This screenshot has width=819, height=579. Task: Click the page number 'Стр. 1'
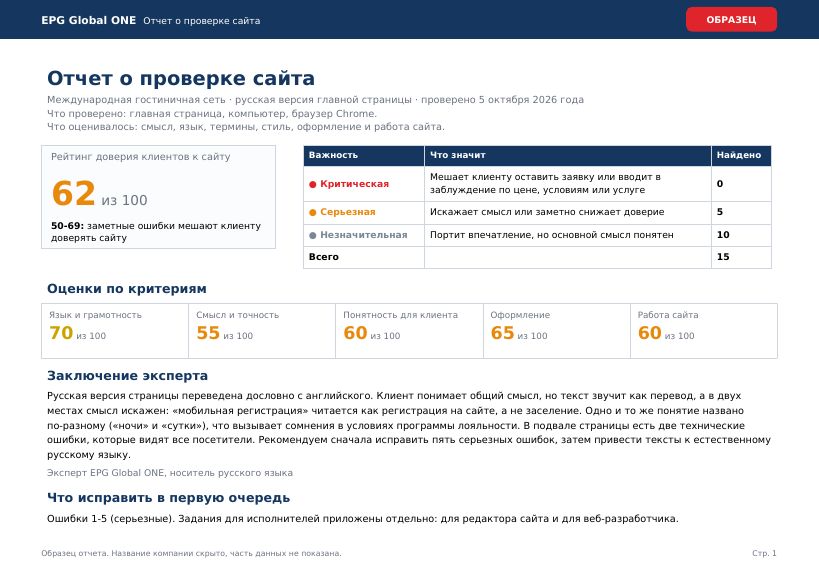coord(764,553)
